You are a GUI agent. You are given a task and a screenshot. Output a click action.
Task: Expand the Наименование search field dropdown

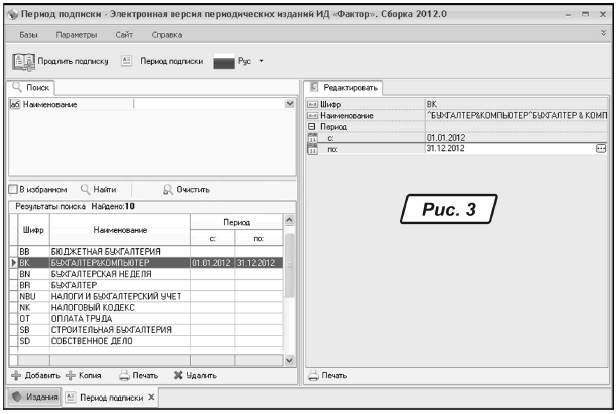point(290,104)
